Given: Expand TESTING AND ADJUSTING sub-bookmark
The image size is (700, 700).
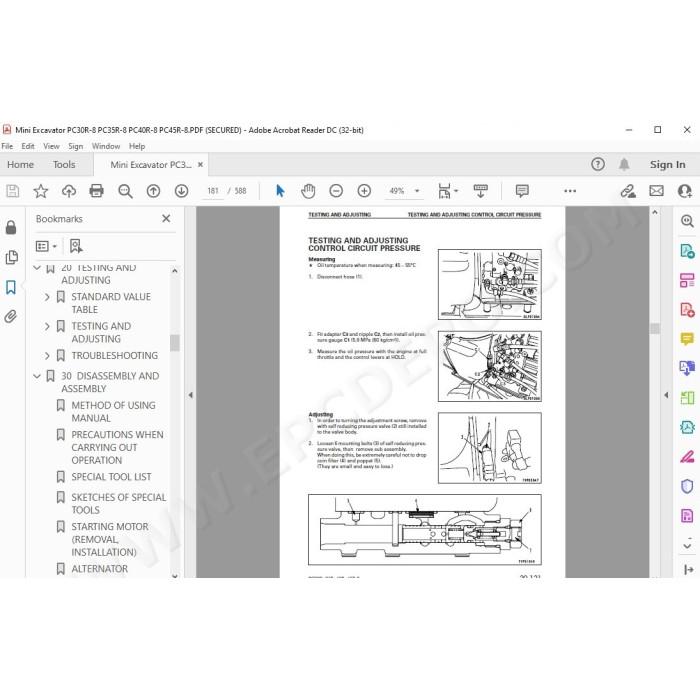Looking at the screenshot, I should (x=47, y=326).
